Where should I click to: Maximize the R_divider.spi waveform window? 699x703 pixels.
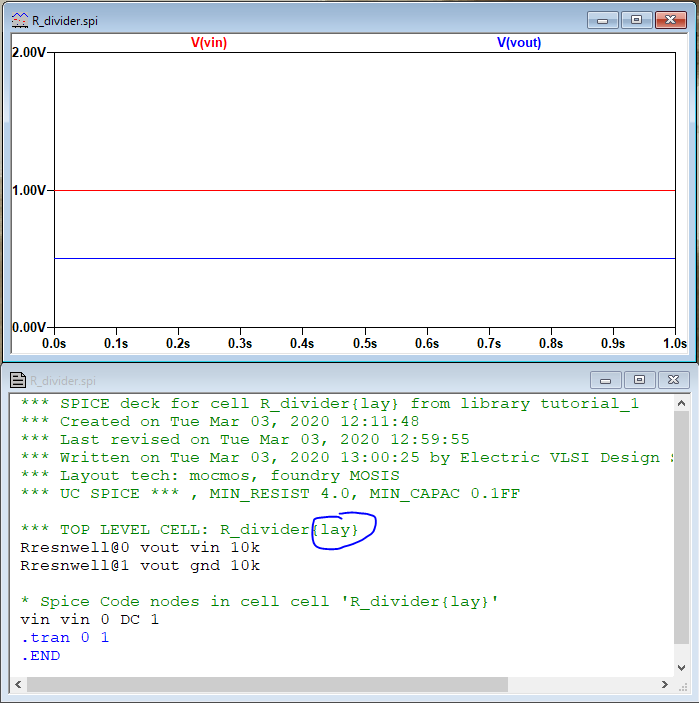(x=636, y=20)
